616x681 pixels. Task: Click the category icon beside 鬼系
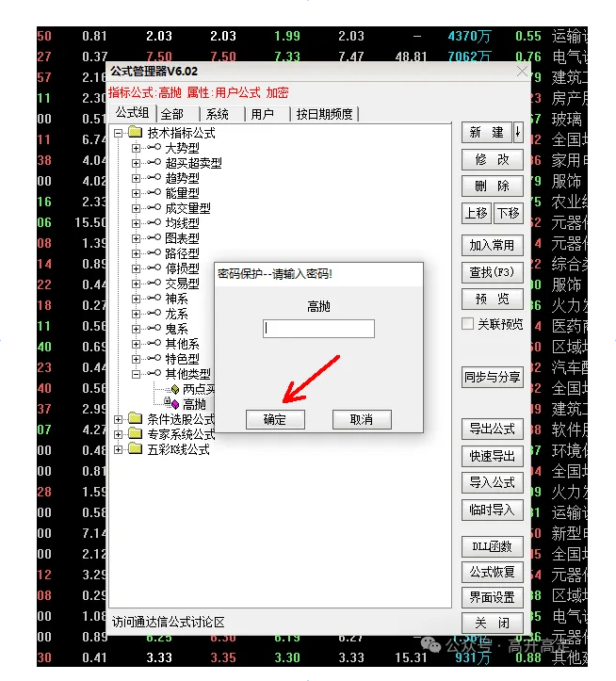(x=154, y=328)
